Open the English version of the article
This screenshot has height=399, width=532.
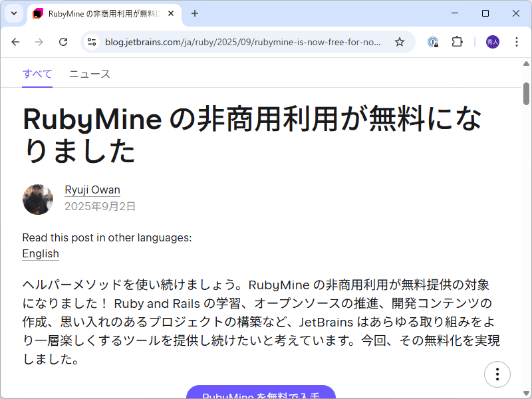point(40,253)
